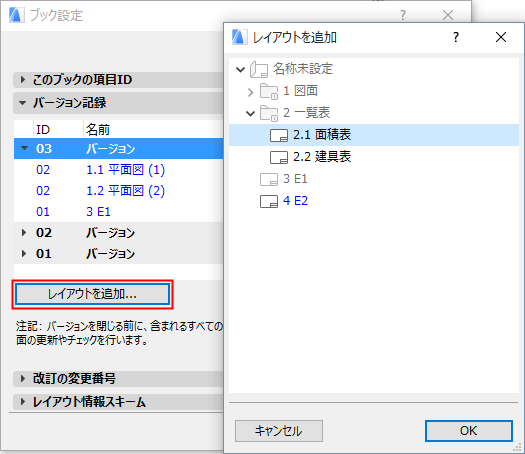Screen dimensions: 525x454
Task: Close the レイアウトを追加 dialog
Action: click(x=501, y=37)
